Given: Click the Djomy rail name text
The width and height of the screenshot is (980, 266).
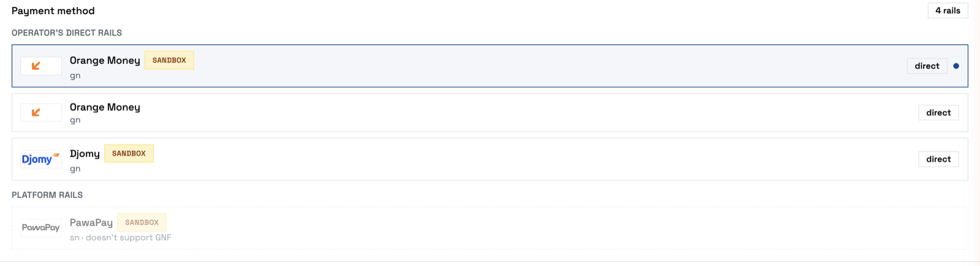Looking at the screenshot, I should pyautogui.click(x=85, y=154).
